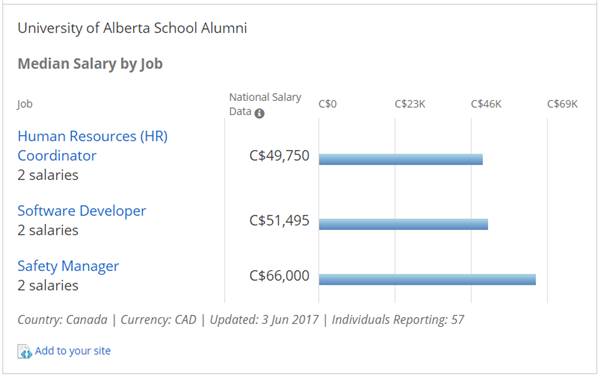Click the C$49,750 salary value
The width and height of the screenshot is (600, 379).
[279, 156]
